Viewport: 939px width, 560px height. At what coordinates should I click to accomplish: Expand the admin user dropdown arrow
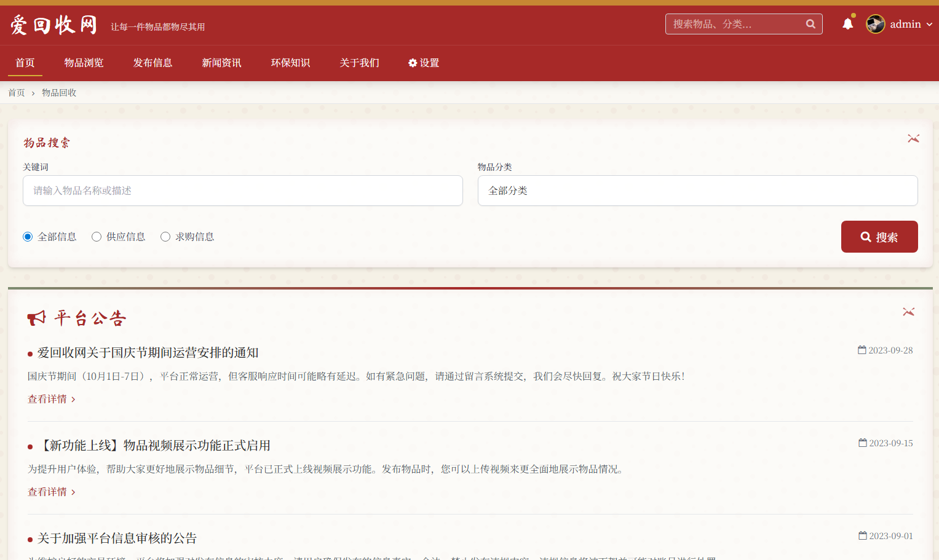pyautogui.click(x=929, y=25)
